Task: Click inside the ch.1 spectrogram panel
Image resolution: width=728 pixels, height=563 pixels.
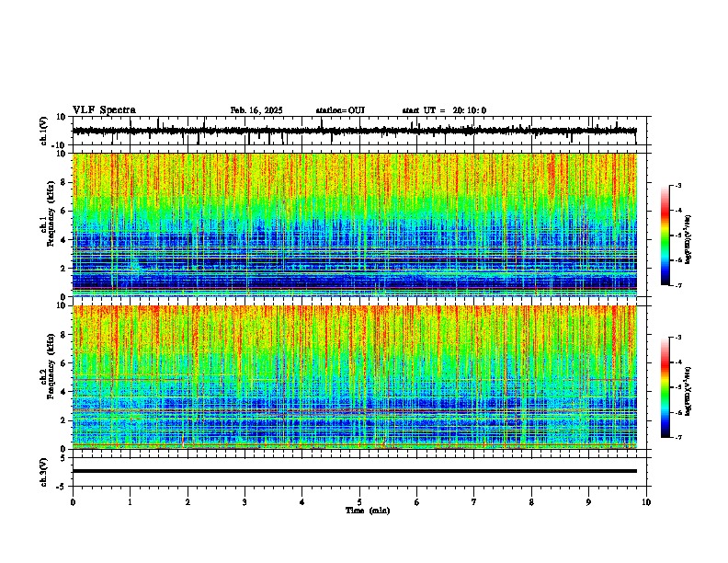Action: point(355,224)
